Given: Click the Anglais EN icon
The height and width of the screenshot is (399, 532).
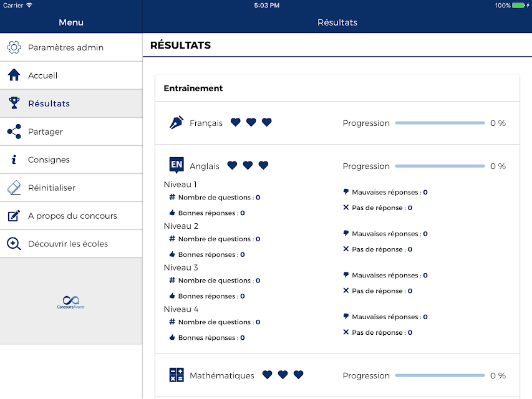Looking at the screenshot, I should (177, 165).
